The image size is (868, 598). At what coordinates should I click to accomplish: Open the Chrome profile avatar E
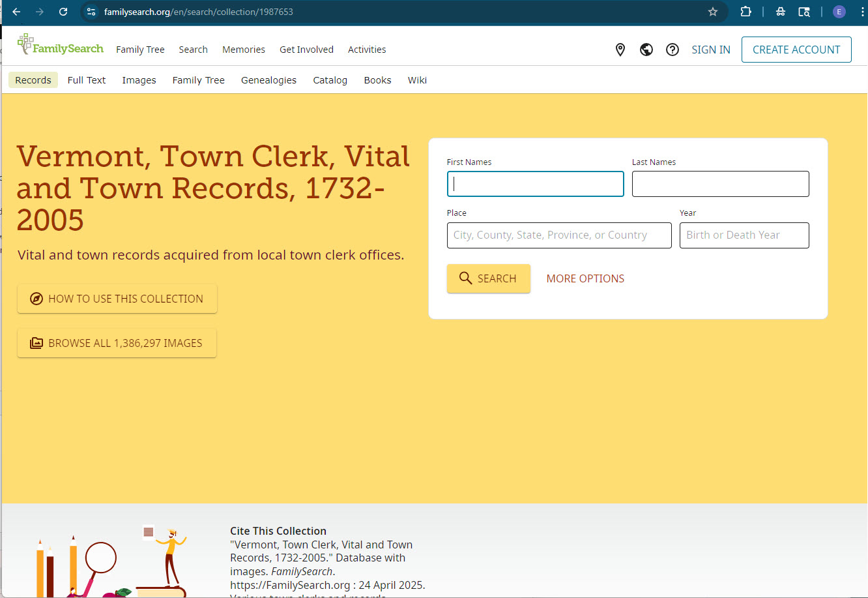point(839,12)
